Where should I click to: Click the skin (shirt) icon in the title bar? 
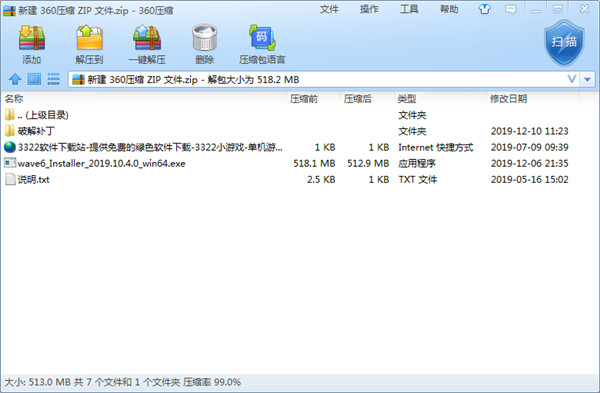484,9
